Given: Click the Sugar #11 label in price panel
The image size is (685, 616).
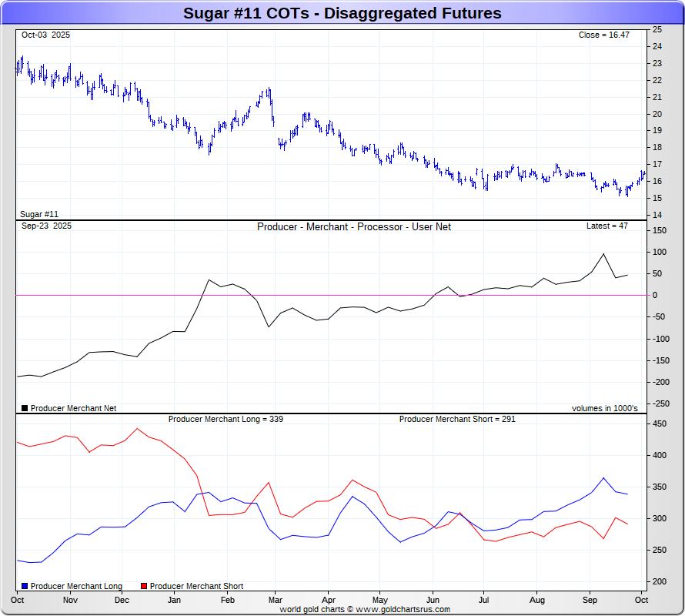Looking at the screenshot, I should click(x=39, y=214).
